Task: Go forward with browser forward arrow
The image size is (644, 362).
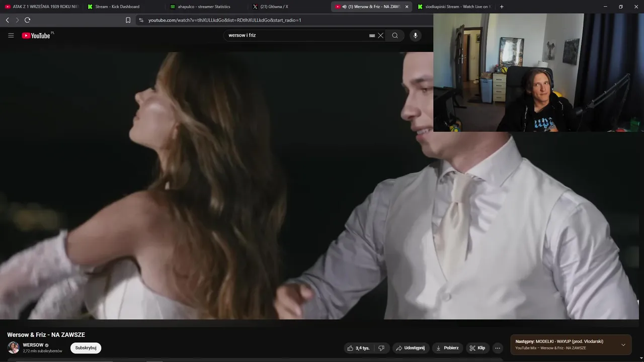Action: (17, 20)
